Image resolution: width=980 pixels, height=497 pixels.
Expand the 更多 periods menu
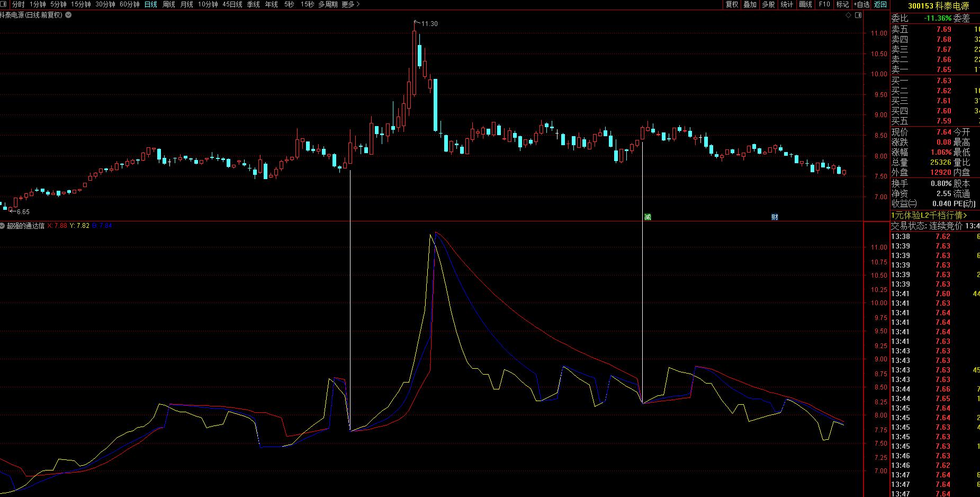tap(350, 4)
